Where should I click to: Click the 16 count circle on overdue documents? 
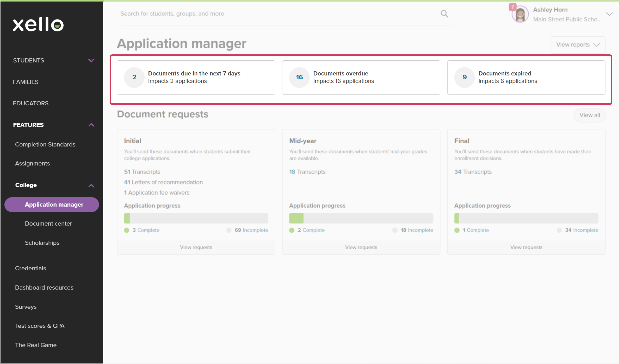coord(299,77)
